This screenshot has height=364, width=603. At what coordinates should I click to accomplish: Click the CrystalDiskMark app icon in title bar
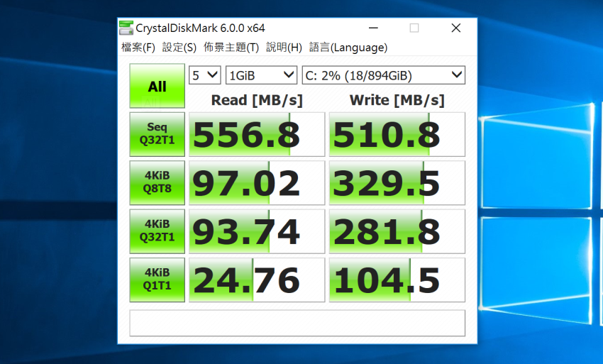coord(126,28)
